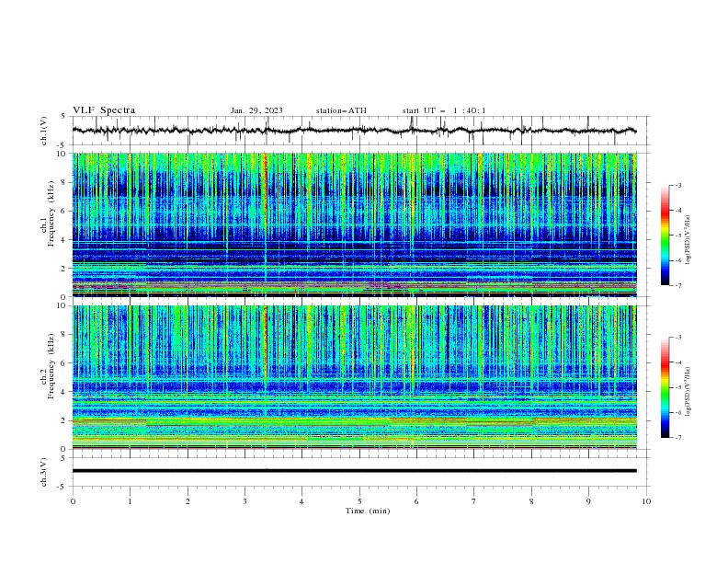Viewport: 728px width, 563px height.
Task: Click the "2" kHz tick on ch.2 axis
Action: pos(64,420)
